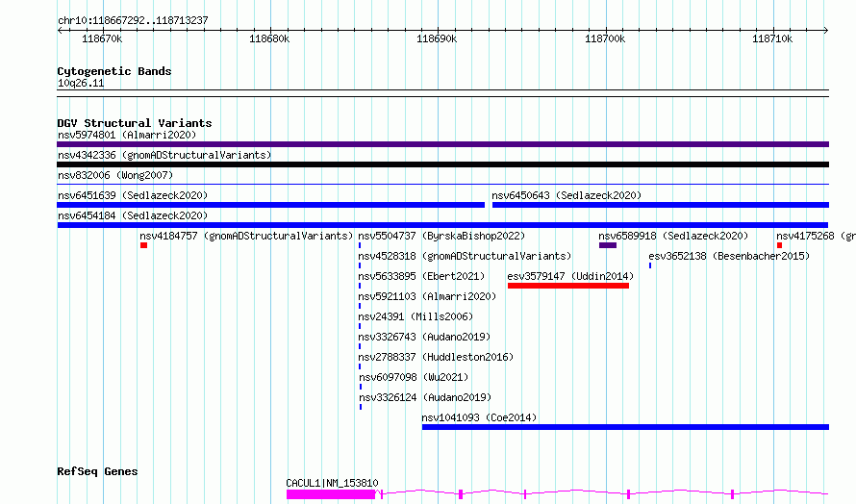
Task: Click the nsv6097098 (Wu2021) blue tick
Action: (x=361, y=387)
